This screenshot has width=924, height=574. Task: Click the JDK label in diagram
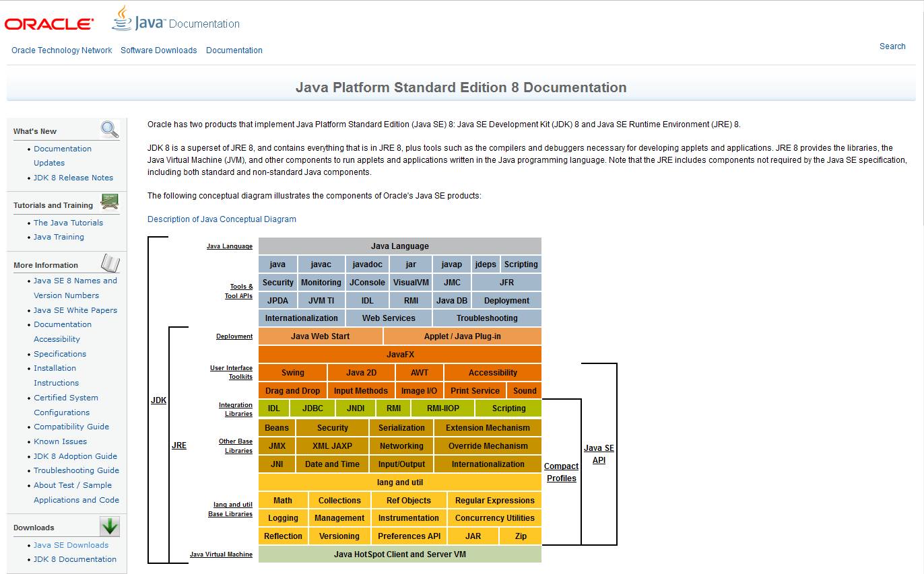click(158, 400)
